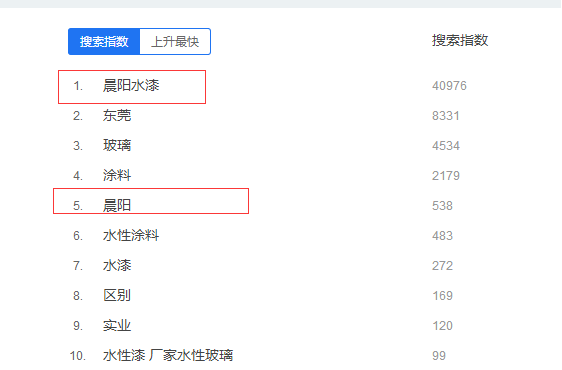The width and height of the screenshot is (562, 370).
Task: Switch to the 上升最快 tab
Action: [175, 42]
